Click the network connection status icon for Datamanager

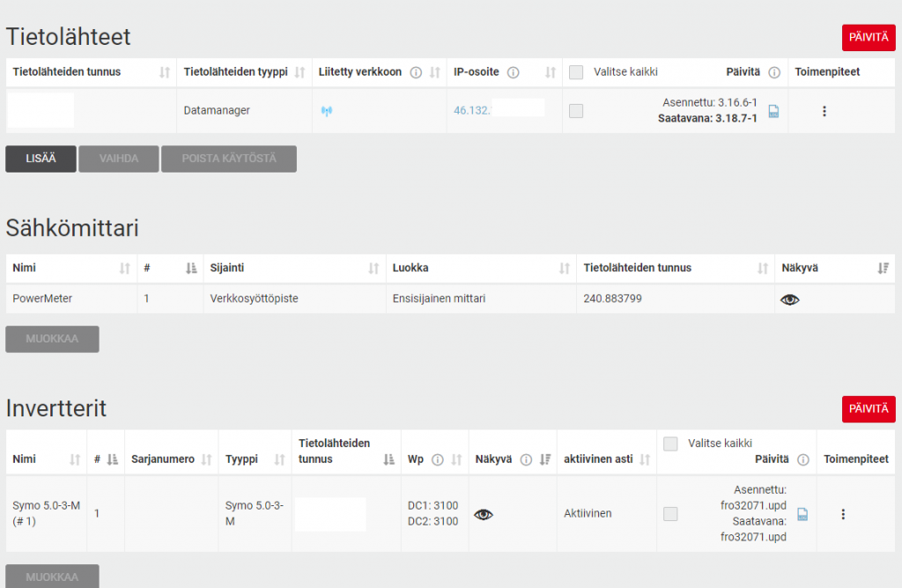click(x=327, y=112)
